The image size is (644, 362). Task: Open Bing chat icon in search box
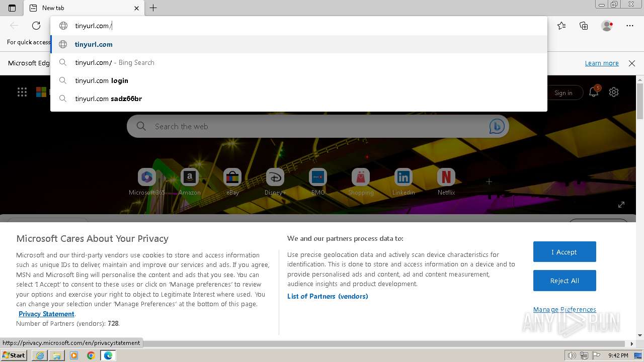(497, 126)
